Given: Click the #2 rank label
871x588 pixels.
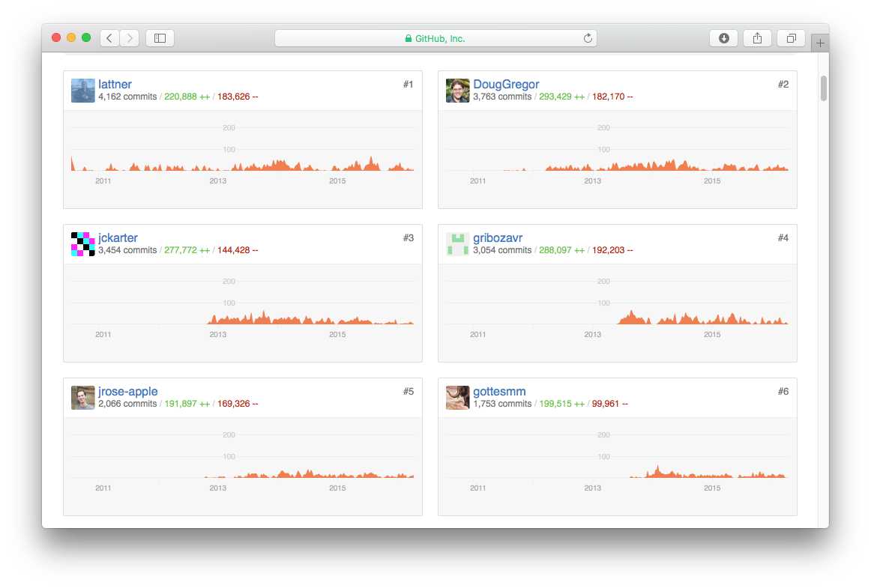Looking at the screenshot, I should point(783,85).
